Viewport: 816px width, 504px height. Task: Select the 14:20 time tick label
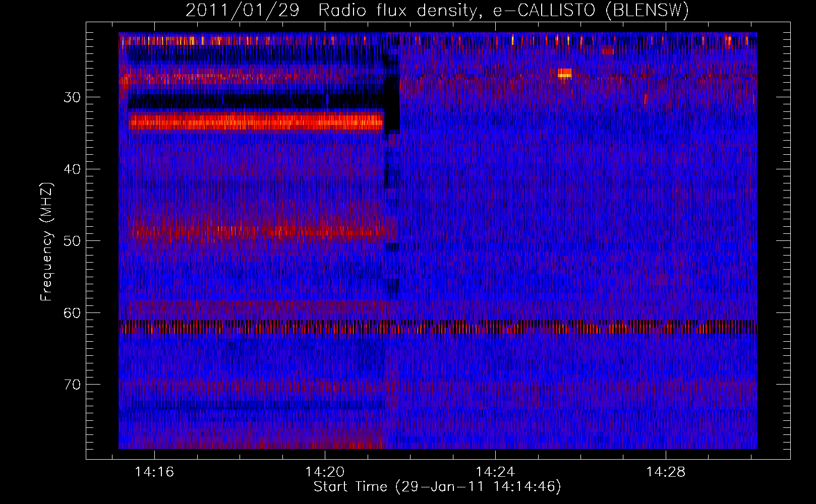click(x=325, y=472)
